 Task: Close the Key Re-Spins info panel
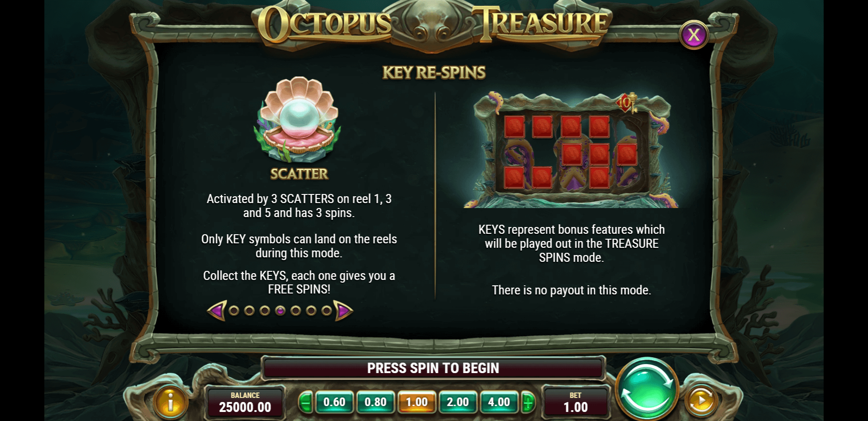pos(694,35)
